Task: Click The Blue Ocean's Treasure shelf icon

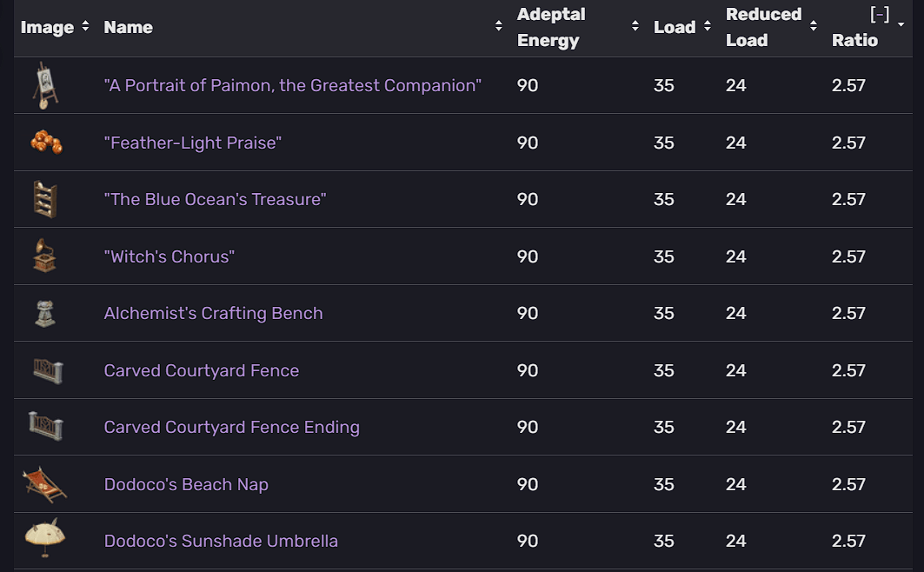Action: pyautogui.click(x=44, y=199)
